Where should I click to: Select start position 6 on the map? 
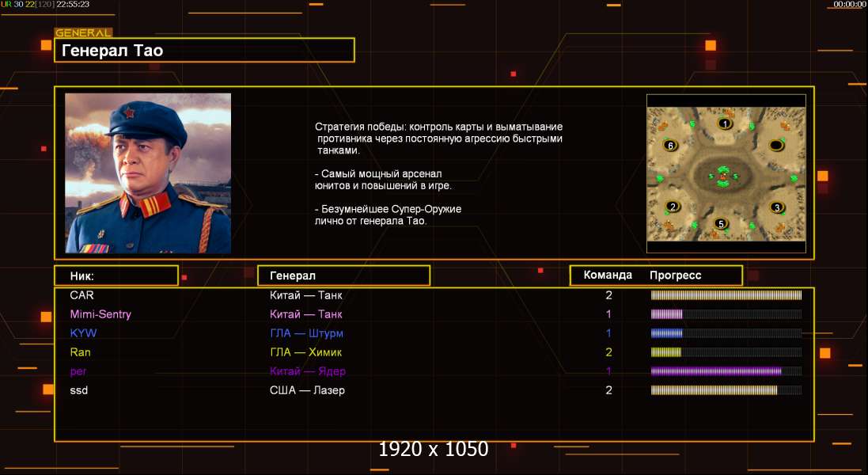click(670, 146)
